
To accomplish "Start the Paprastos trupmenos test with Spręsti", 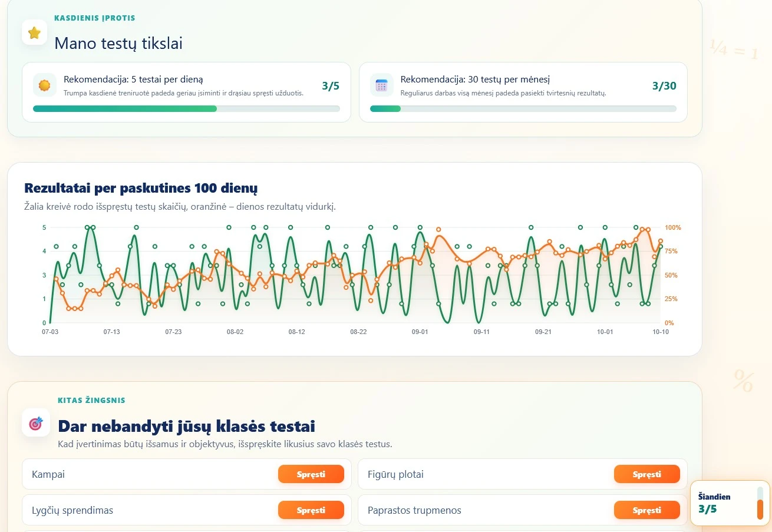I will pyautogui.click(x=647, y=510).
